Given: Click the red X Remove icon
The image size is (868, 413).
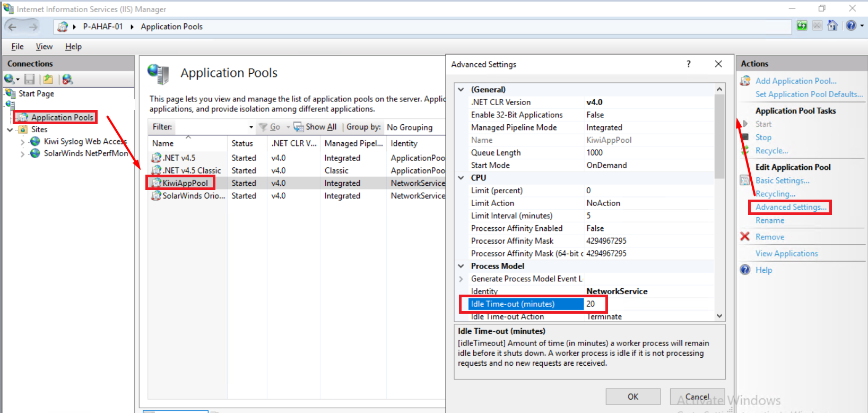Looking at the screenshot, I should tap(745, 237).
